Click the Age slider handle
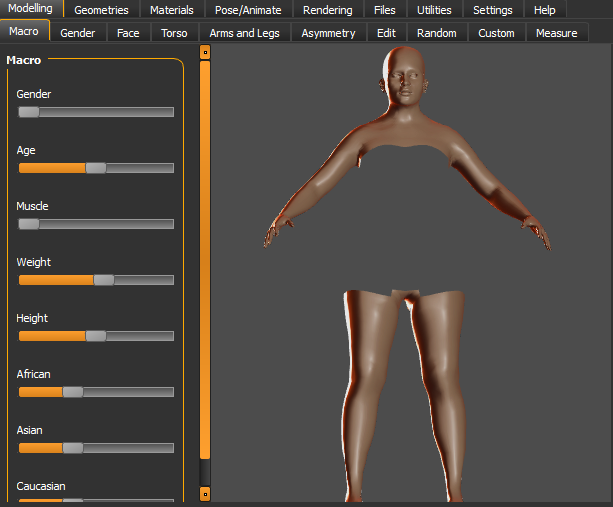The height and width of the screenshot is (507, 613). (96, 168)
